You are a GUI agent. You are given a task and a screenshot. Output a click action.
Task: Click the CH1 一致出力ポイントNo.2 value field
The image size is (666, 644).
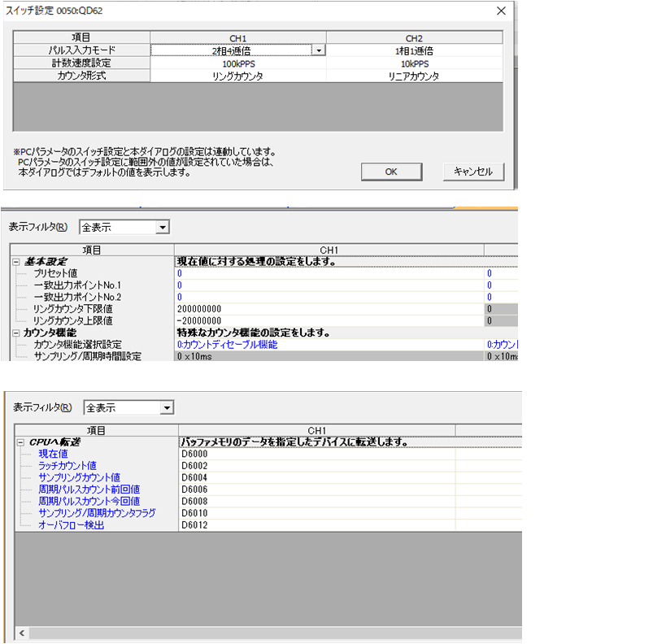(329, 297)
